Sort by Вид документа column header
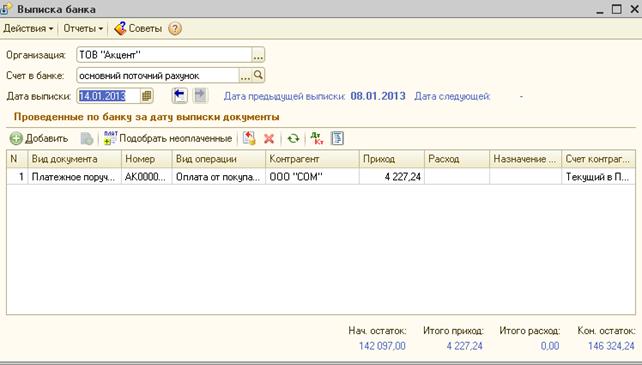The width and height of the screenshot is (642, 365). [x=75, y=159]
